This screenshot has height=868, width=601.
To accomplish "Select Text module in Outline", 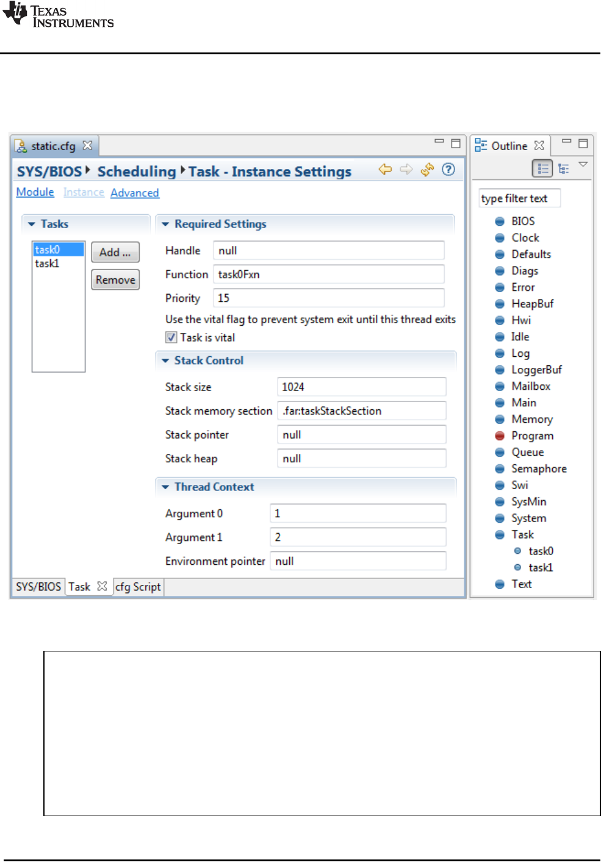I will point(522,584).
